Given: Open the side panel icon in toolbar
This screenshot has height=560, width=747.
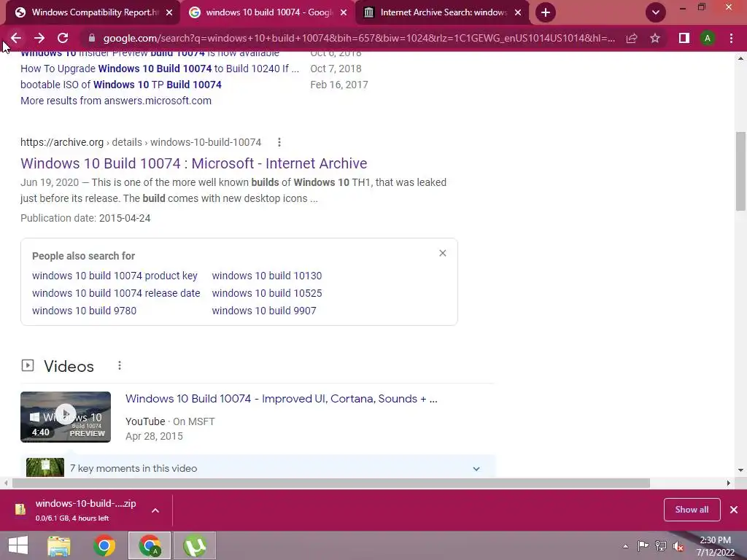Looking at the screenshot, I should click(x=684, y=38).
